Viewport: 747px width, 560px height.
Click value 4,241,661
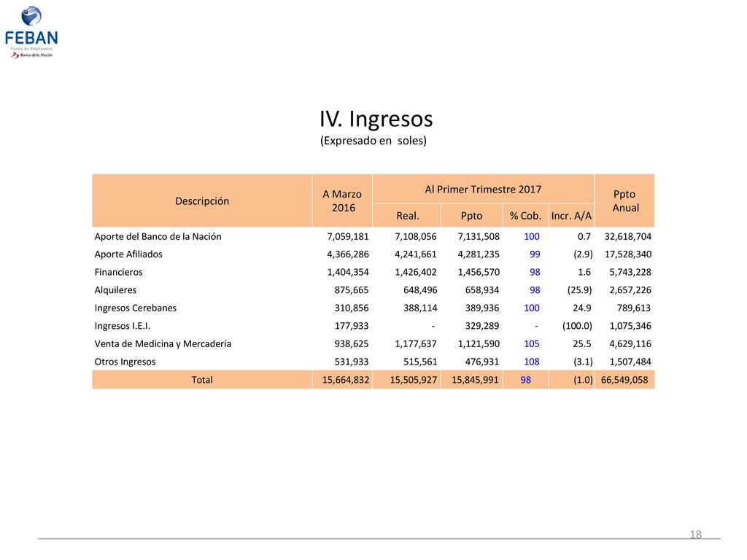[415, 254]
